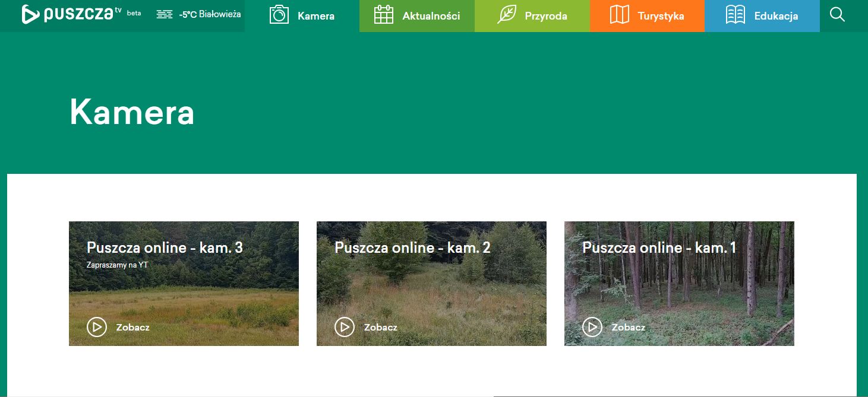Click the map icon in Turystyka
868x397 pixels.
pyautogui.click(x=620, y=15)
